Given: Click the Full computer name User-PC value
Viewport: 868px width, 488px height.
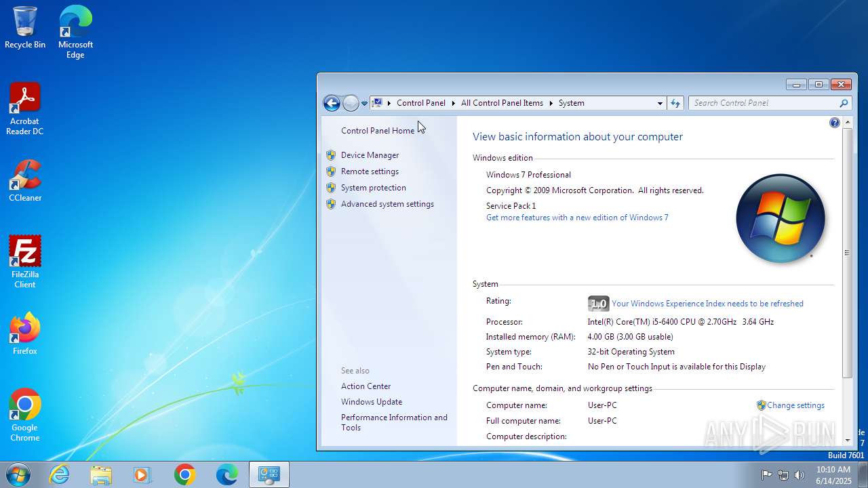Looking at the screenshot, I should point(602,421).
